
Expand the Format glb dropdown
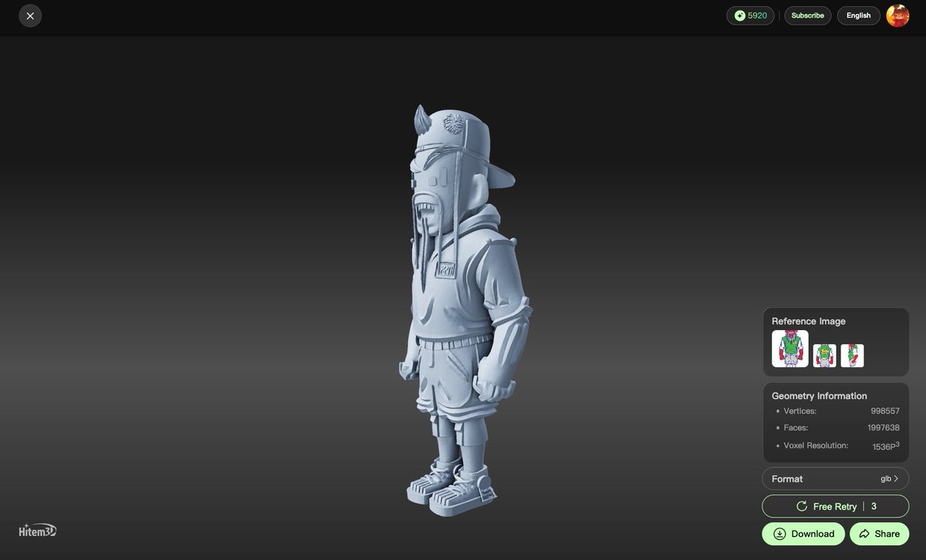pos(836,478)
